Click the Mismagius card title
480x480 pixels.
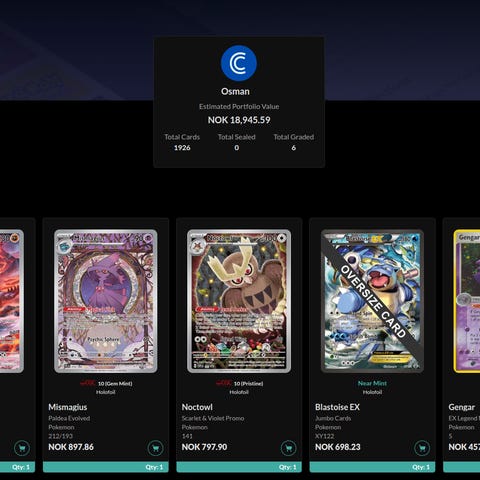coord(68,407)
